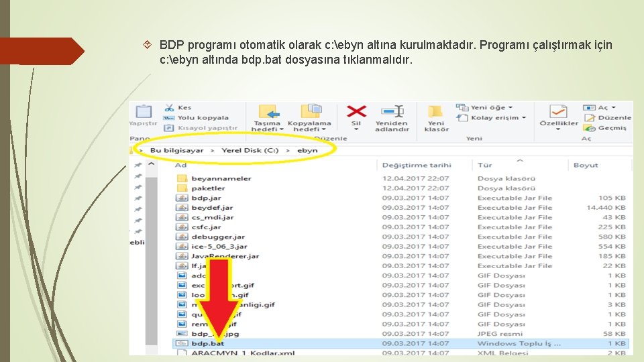Viewport: 644px width, 362px height.
Task: Expand the Taşıma hedefi dropdown
Action: coord(282,129)
